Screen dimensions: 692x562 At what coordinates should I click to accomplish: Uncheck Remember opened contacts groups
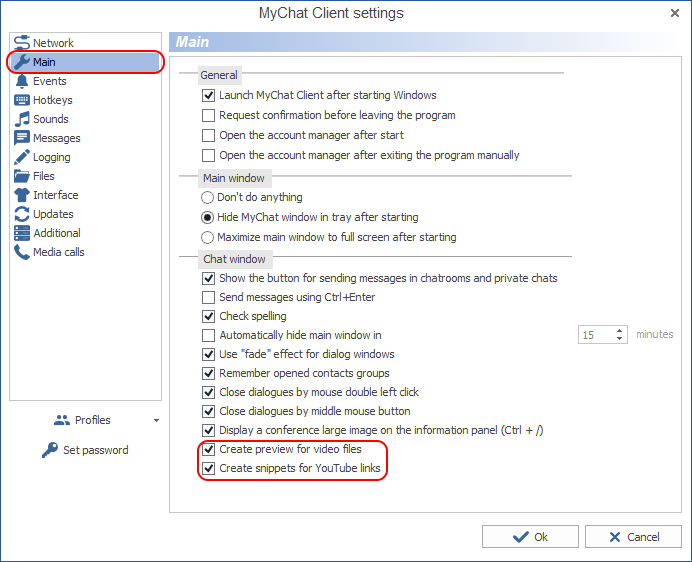(x=208, y=373)
